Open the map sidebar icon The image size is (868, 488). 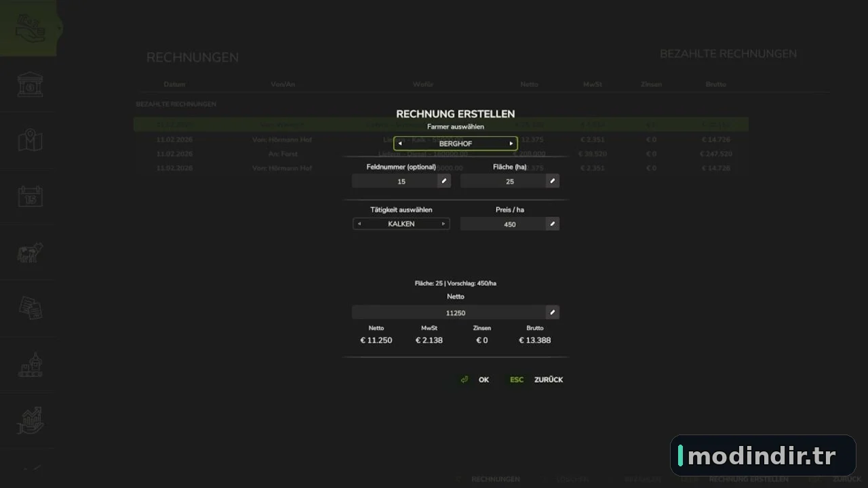tap(31, 141)
